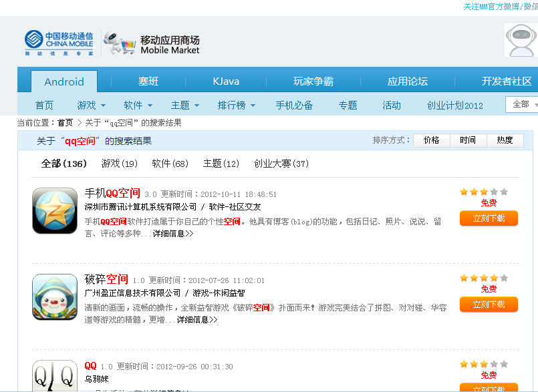538x392 pixels.
Task: Click the Mobile Market robot cart logo
Action: [x=152, y=43]
